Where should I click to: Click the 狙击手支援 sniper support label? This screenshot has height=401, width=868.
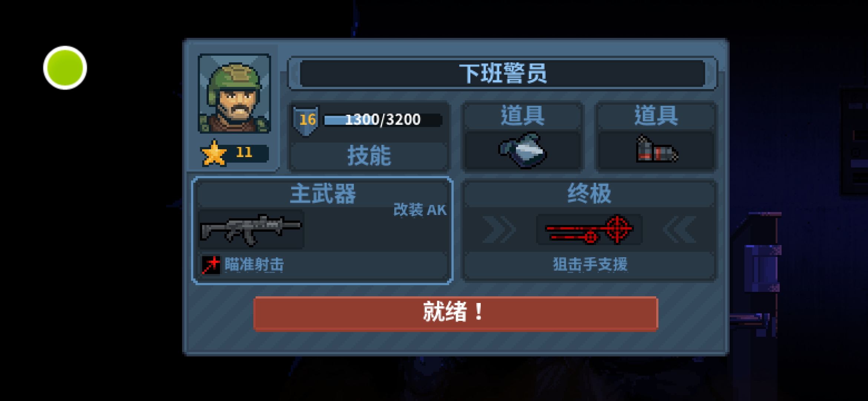tap(590, 265)
